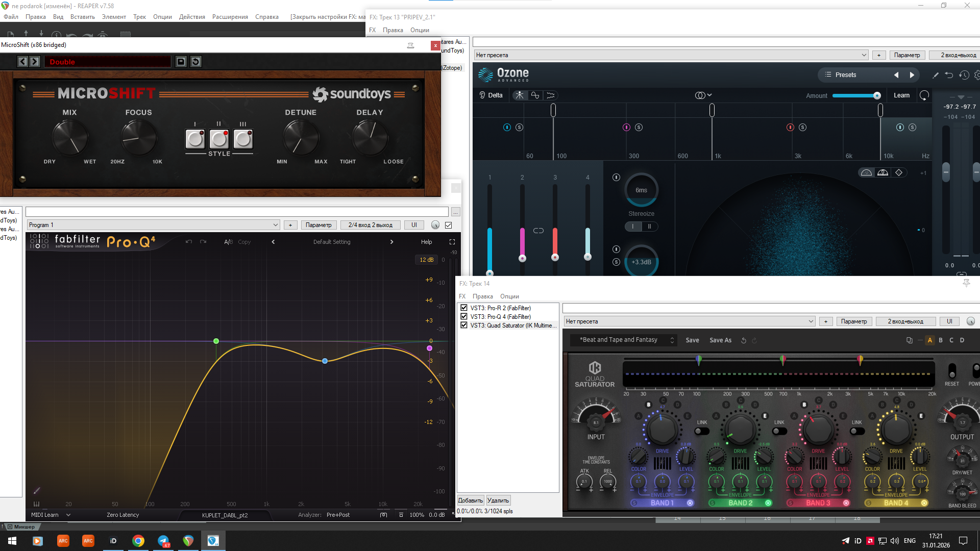Click Pro-Q 4 full screen icon
The height and width of the screenshot is (551, 980).
point(452,242)
